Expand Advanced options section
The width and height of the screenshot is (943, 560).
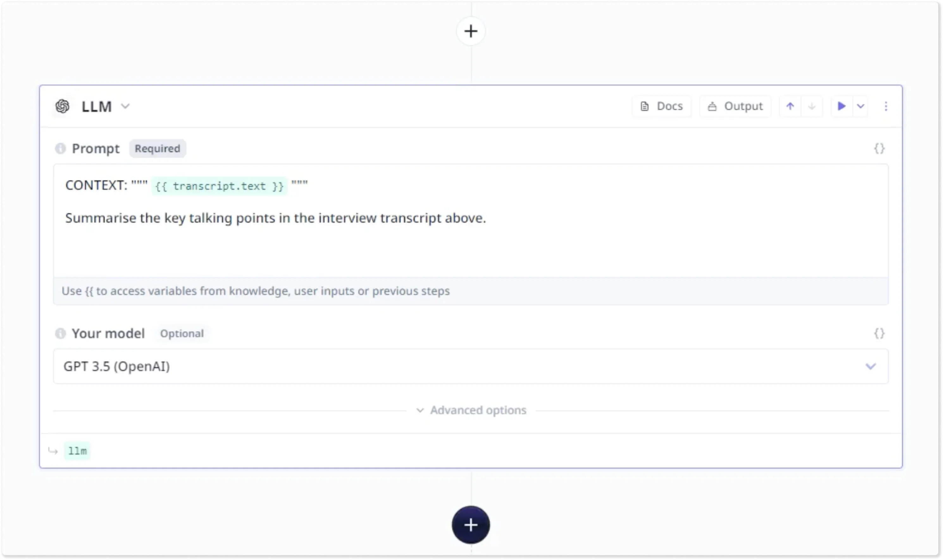tap(471, 410)
